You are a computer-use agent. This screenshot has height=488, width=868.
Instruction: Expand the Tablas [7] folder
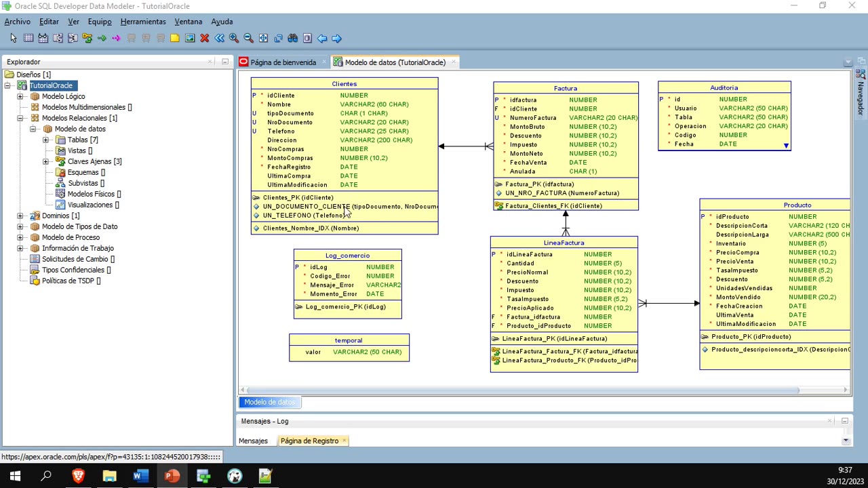click(46, 140)
